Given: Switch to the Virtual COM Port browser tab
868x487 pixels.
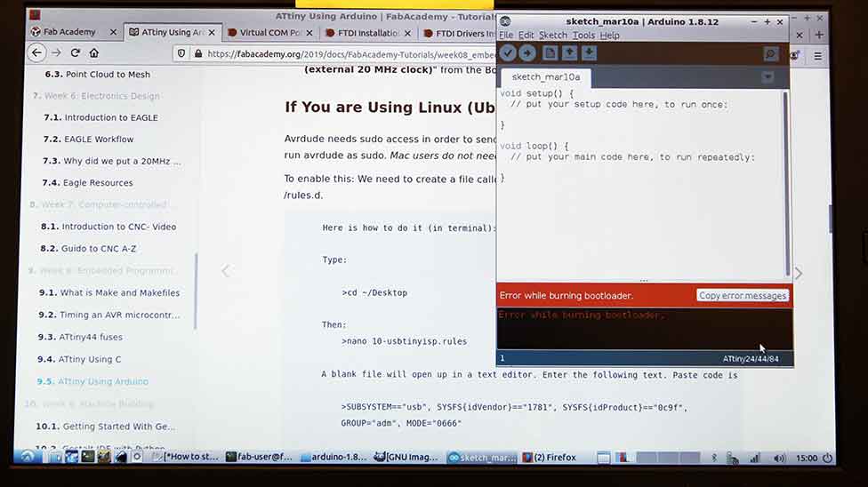Looking at the screenshot, I should (269, 33).
